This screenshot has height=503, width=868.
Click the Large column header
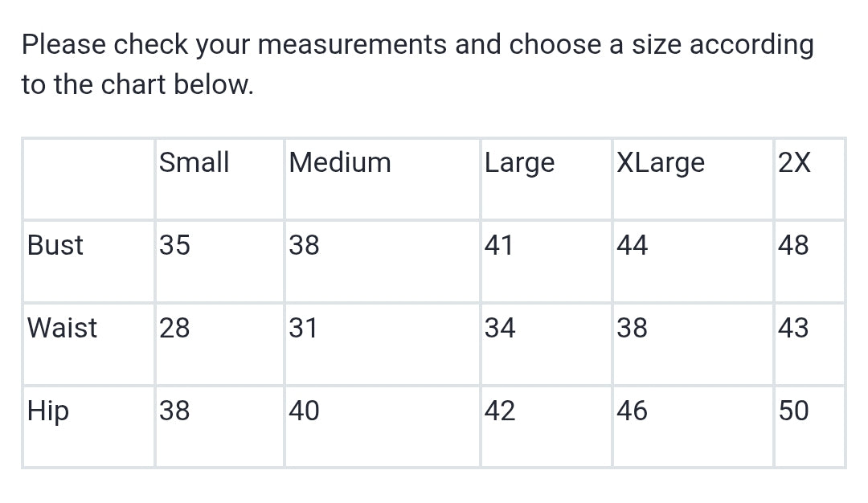pyautogui.click(x=519, y=163)
